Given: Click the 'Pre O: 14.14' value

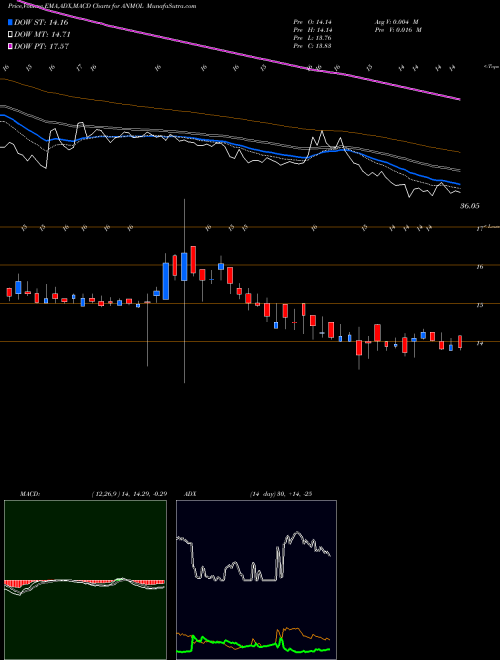Looking at the screenshot, I should coord(313,22).
